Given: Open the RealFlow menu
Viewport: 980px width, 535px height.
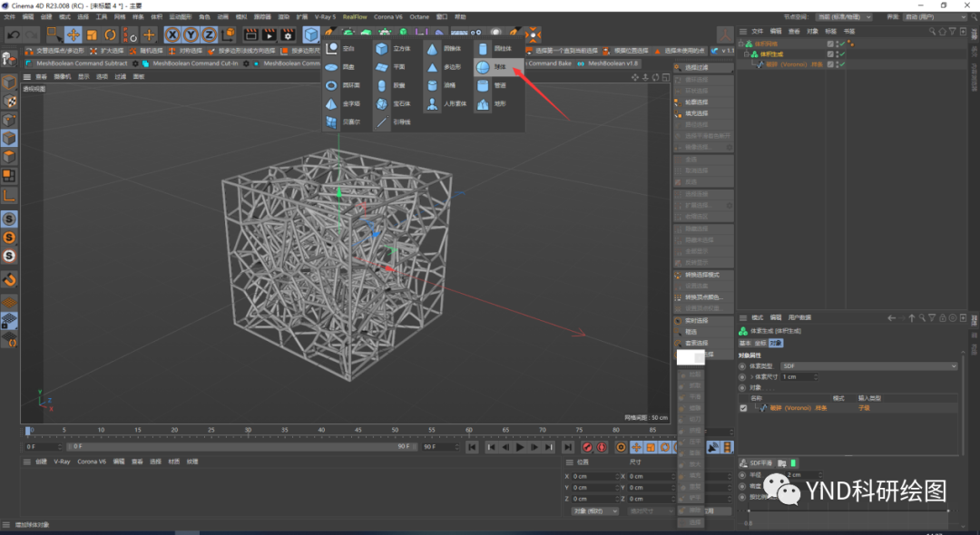Looking at the screenshot, I should (355, 17).
